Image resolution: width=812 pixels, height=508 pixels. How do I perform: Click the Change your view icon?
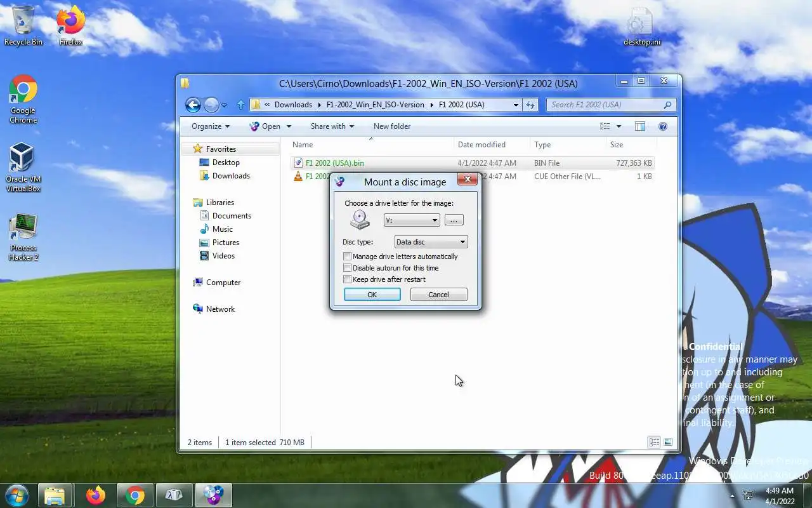[x=605, y=126]
